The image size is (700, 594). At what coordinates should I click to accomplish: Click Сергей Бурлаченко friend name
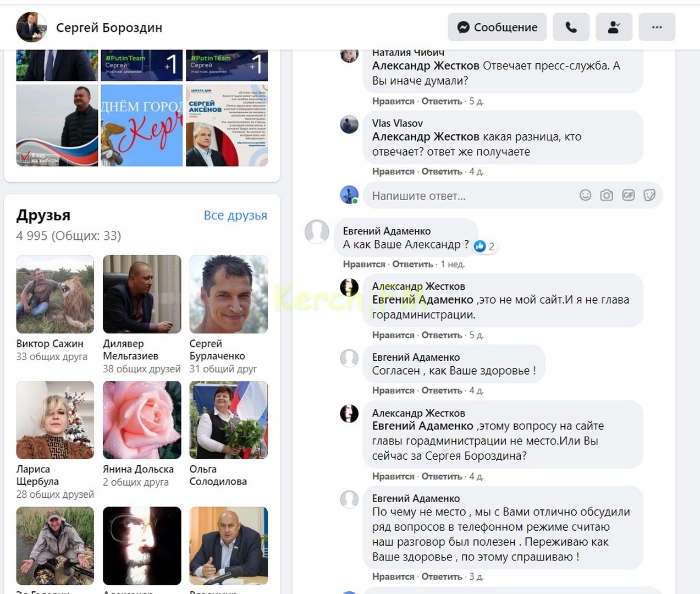pos(217,350)
